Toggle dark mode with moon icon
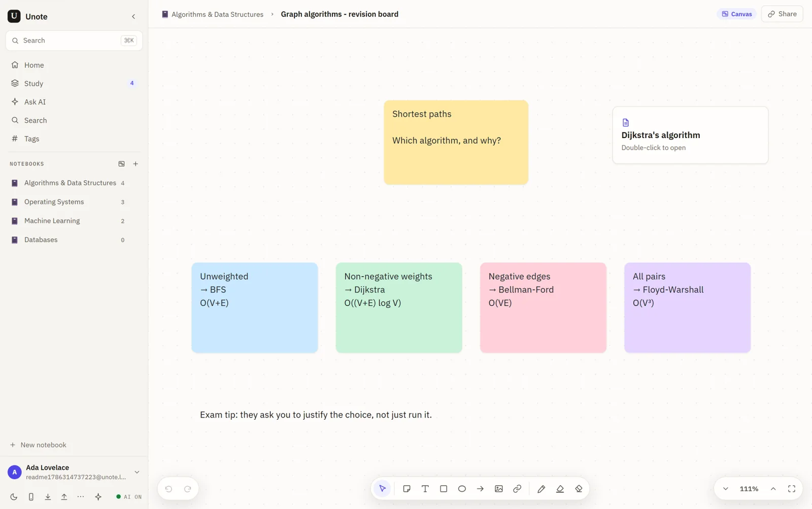Screen dimensions: 812x509 click(x=14, y=497)
